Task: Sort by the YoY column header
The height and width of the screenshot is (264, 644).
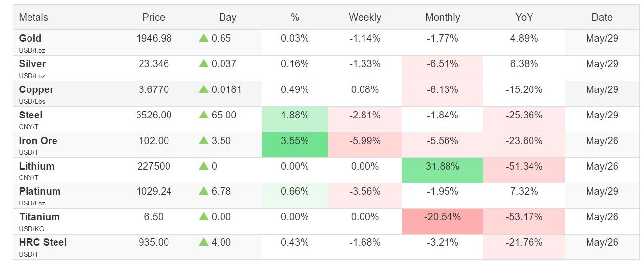Action: 524,17
